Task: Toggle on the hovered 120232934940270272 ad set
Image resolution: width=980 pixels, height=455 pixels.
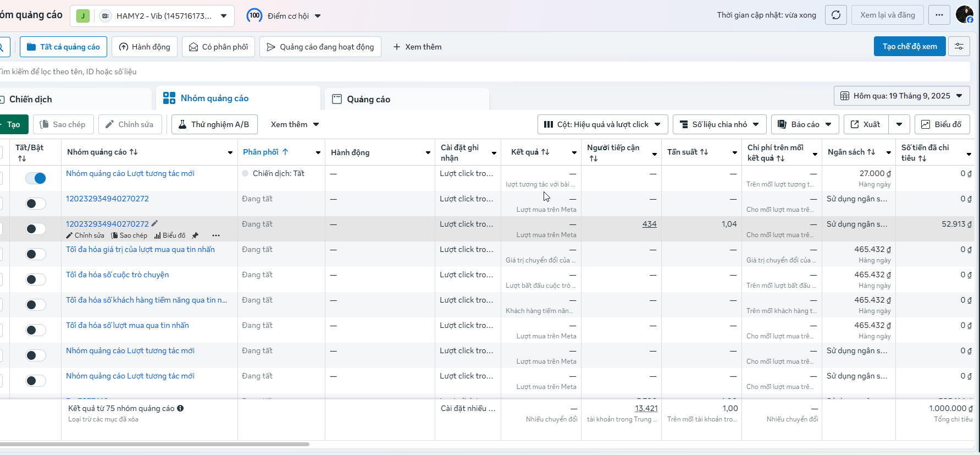Action: pos(36,228)
